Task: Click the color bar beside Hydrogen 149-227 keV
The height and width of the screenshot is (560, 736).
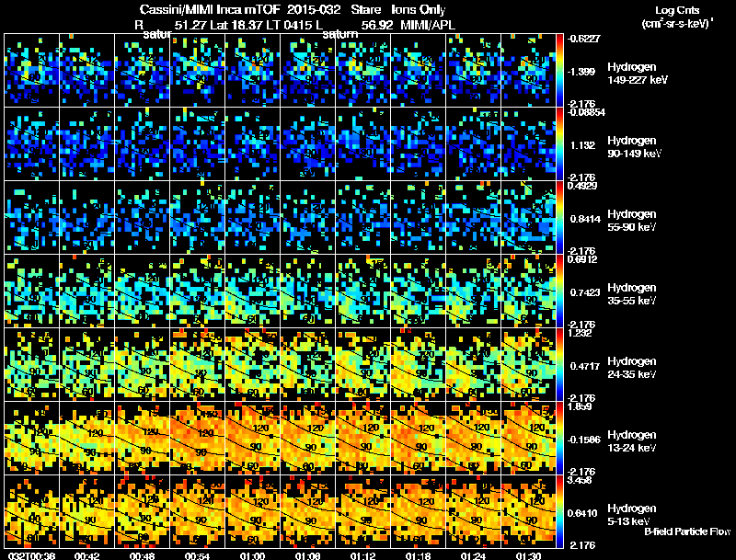Action: [559, 71]
